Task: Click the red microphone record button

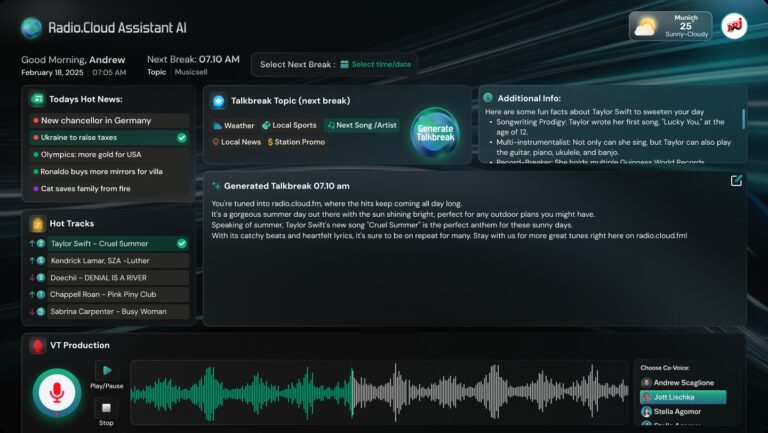Action: coord(58,394)
